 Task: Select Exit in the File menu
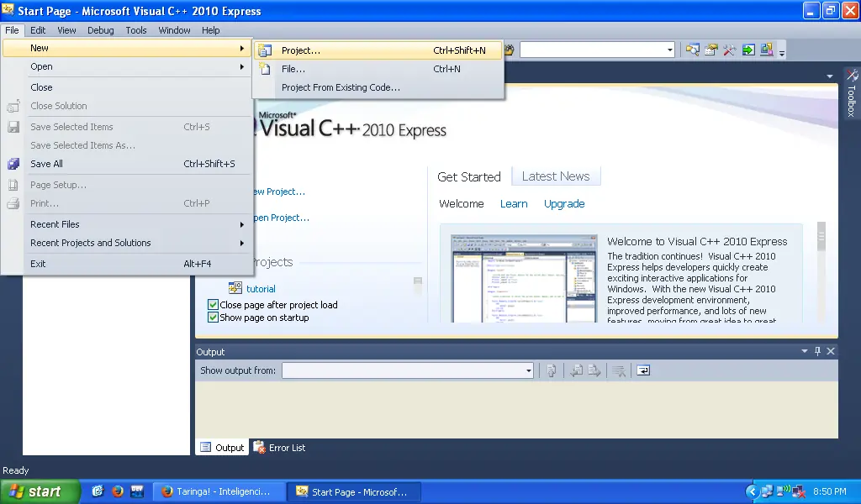(127, 264)
